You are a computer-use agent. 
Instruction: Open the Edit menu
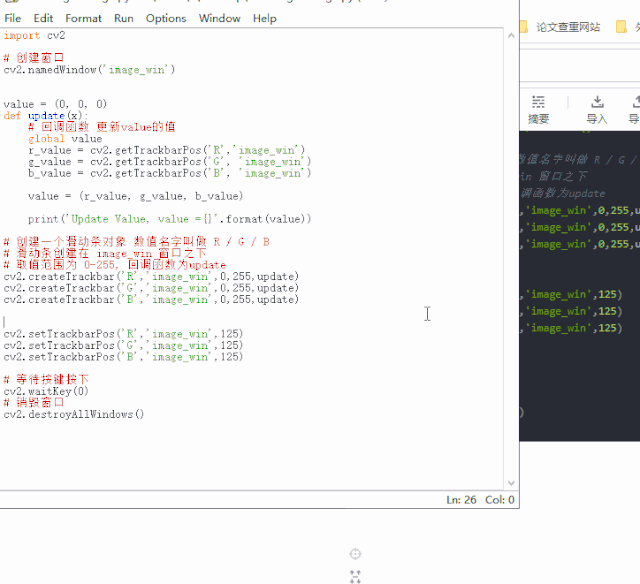(43, 18)
